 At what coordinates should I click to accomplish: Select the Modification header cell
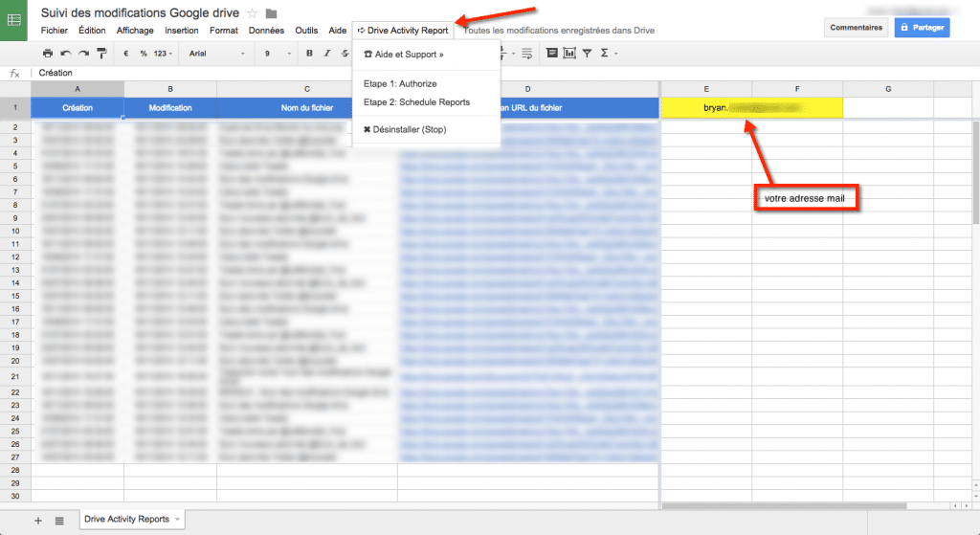click(x=170, y=107)
